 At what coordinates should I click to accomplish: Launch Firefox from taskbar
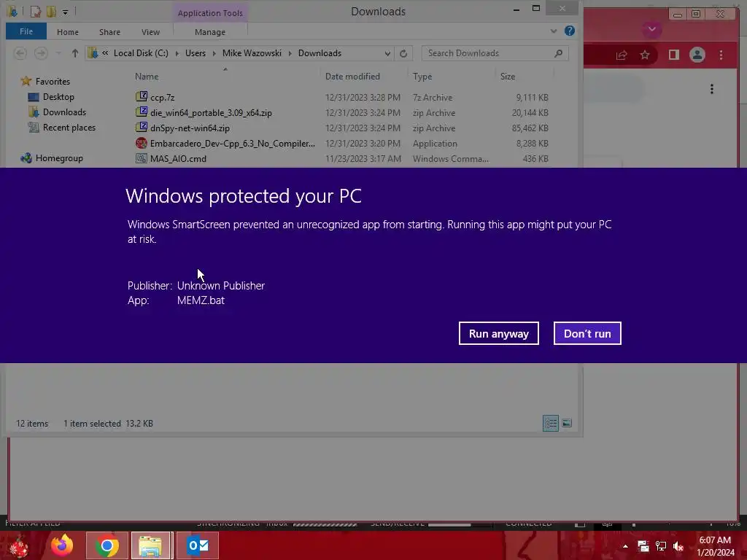[x=63, y=545]
